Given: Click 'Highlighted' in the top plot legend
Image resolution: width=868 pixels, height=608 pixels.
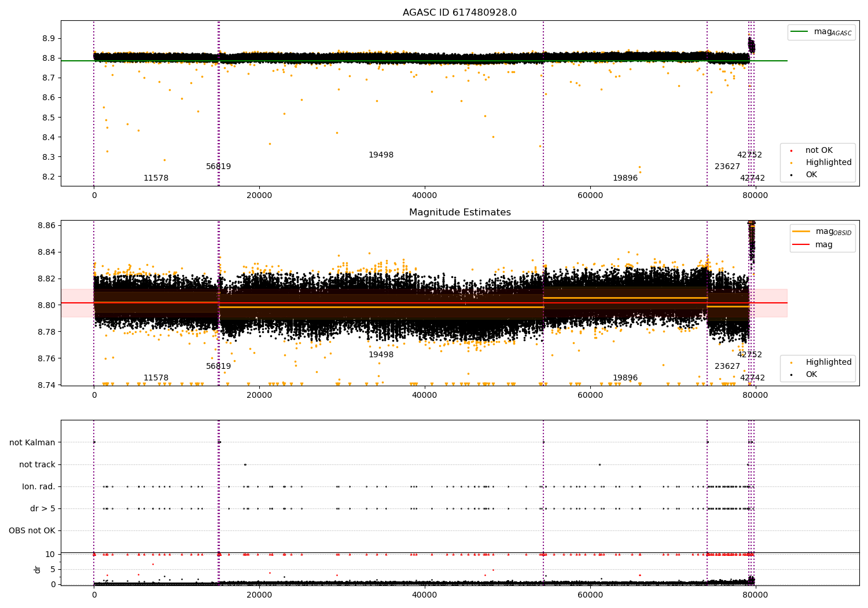Looking at the screenshot, I should pos(828,163).
